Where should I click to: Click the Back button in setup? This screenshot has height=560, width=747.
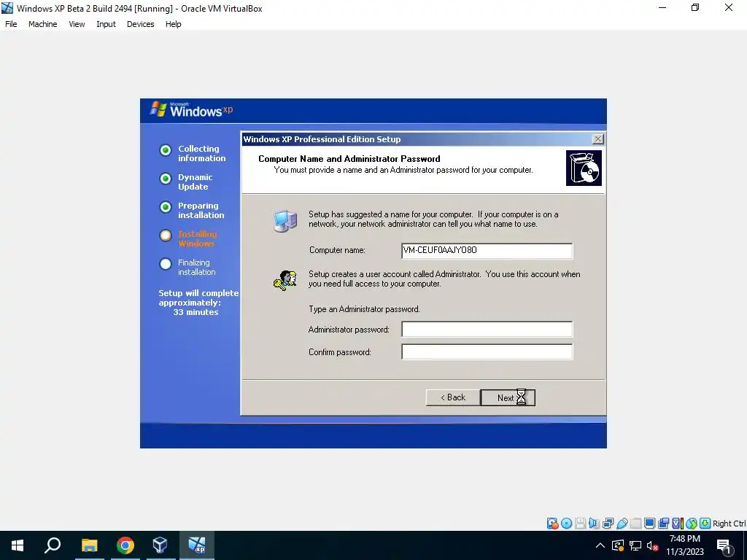pos(452,397)
